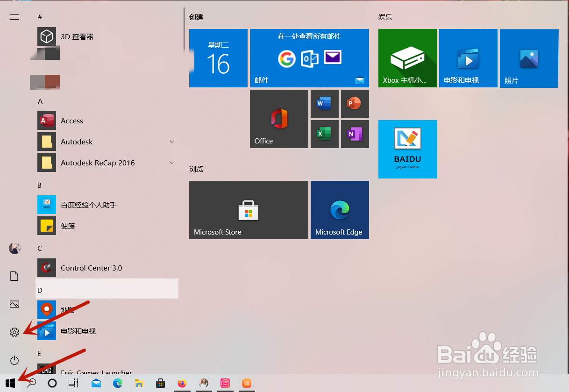Launch Access from the app list
This screenshot has height=392, width=569.
pyautogui.click(x=107, y=121)
